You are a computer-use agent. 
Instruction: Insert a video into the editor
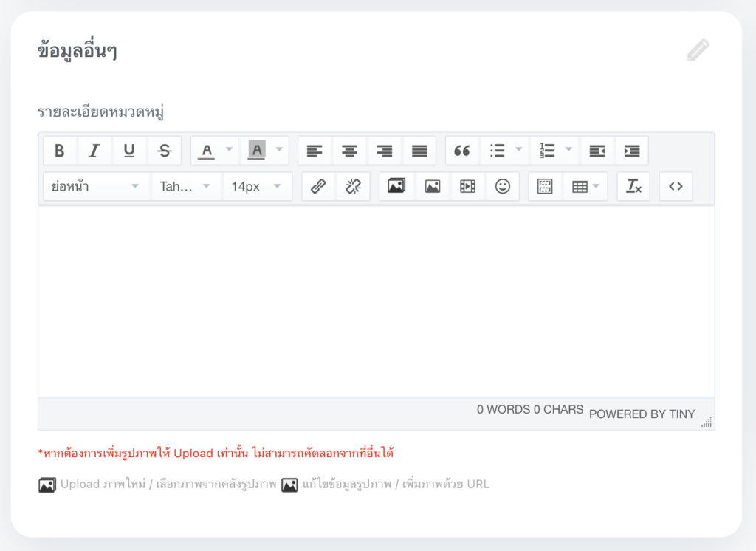pos(467,186)
